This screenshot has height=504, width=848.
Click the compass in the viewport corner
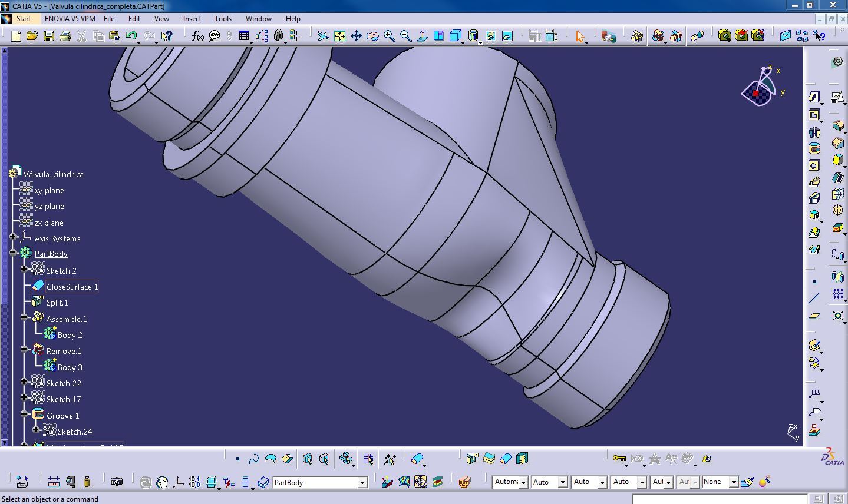click(763, 87)
